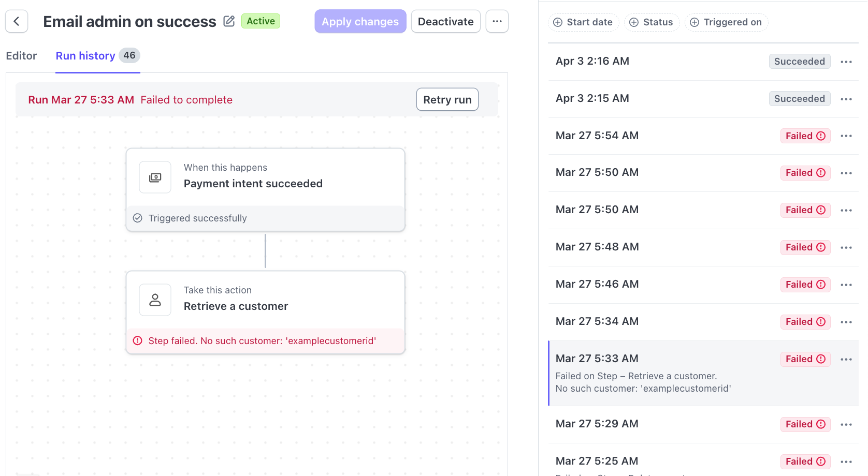Image resolution: width=868 pixels, height=476 pixels.
Task: Click the Retrieve a customer person icon
Action: [155, 300]
